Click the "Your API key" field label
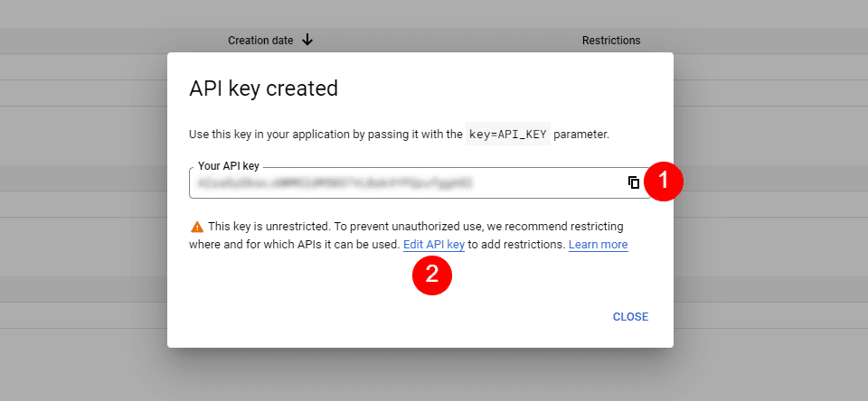The height and width of the screenshot is (401, 868). click(x=229, y=166)
